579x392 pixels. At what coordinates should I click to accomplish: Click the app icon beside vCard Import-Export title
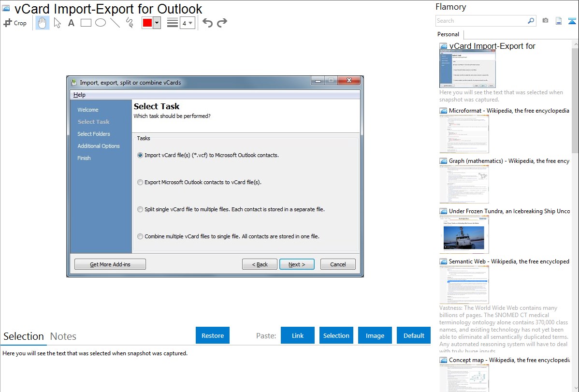click(6, 9)
